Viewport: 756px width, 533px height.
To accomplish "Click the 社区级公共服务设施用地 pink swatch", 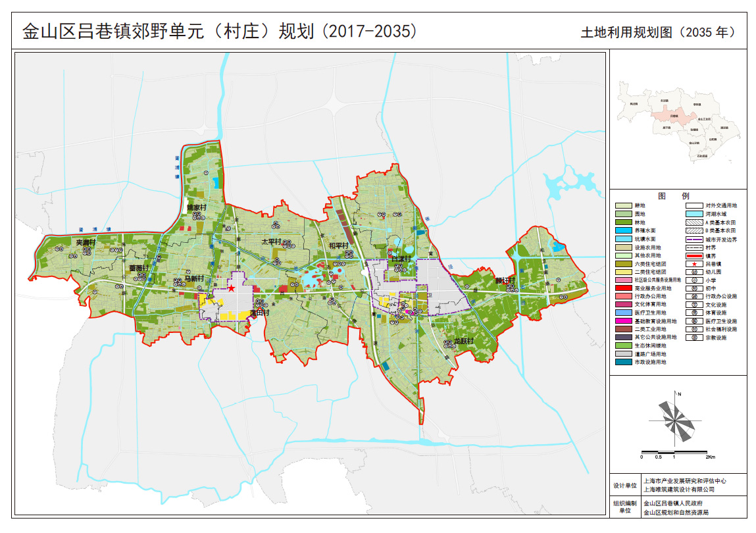I will tap(623, 280).
